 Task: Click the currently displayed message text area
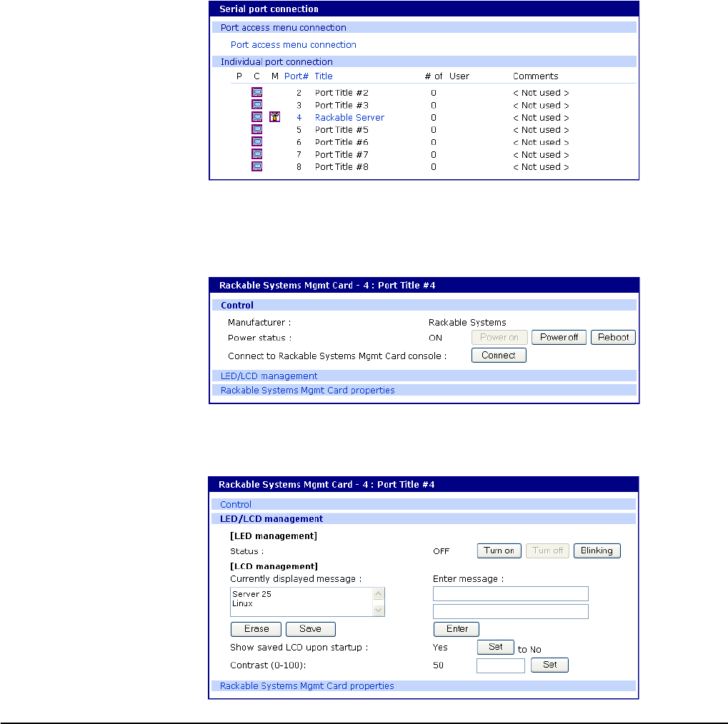tap(307, 602)
